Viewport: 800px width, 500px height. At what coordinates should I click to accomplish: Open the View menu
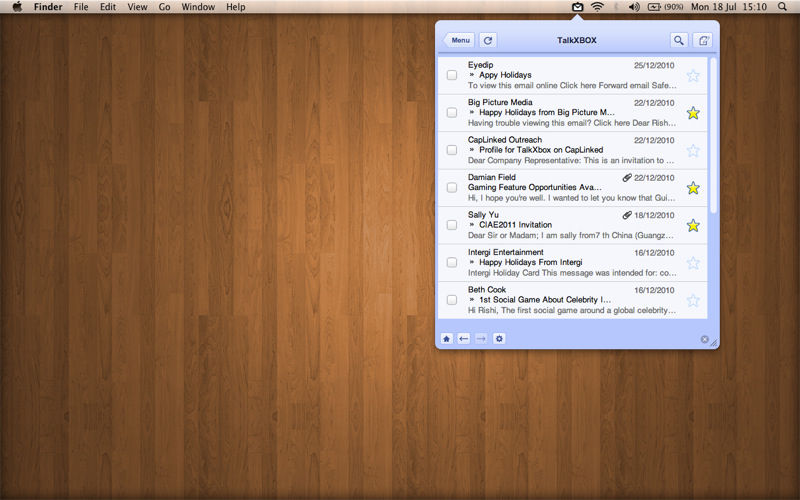click(137, 7)
